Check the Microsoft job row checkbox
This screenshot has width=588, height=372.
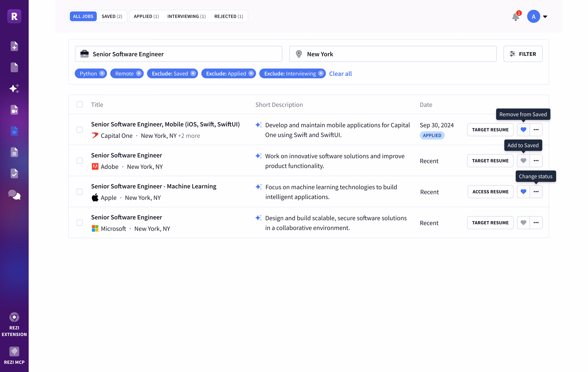[x=80, y=222]
